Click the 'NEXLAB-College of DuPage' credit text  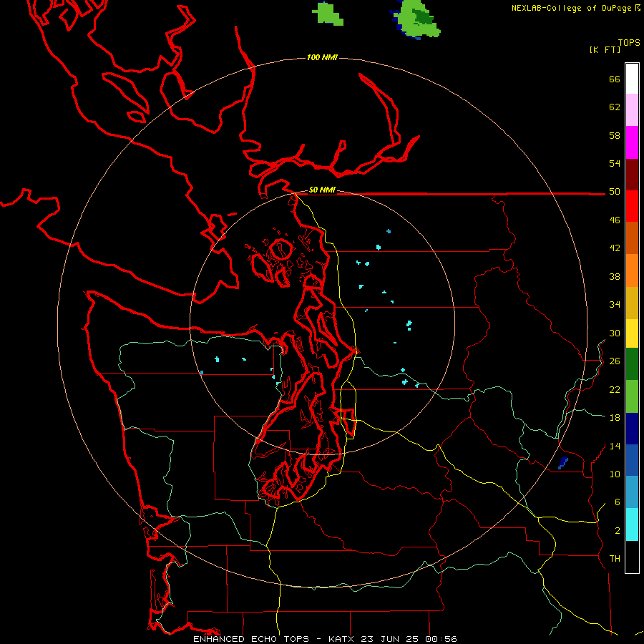572,8
